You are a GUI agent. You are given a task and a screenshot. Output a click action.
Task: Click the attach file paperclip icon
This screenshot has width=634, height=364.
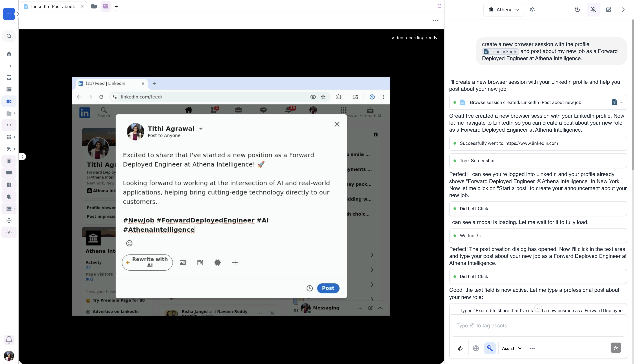coord(460,348)
